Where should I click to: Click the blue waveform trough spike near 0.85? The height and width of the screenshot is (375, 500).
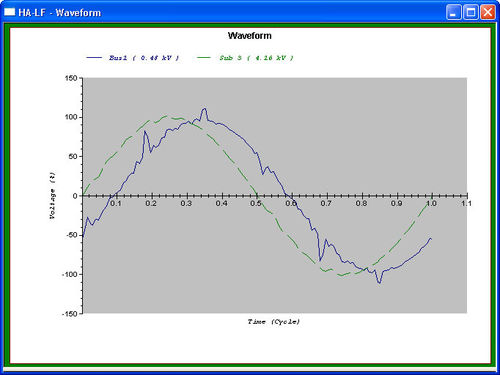[x=379, y=282]
